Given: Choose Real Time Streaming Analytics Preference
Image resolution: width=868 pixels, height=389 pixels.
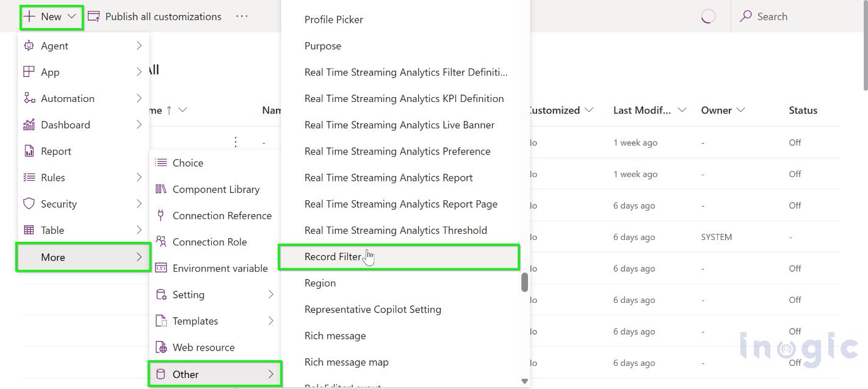Looking at the screenshot, I should click(397, 151).
